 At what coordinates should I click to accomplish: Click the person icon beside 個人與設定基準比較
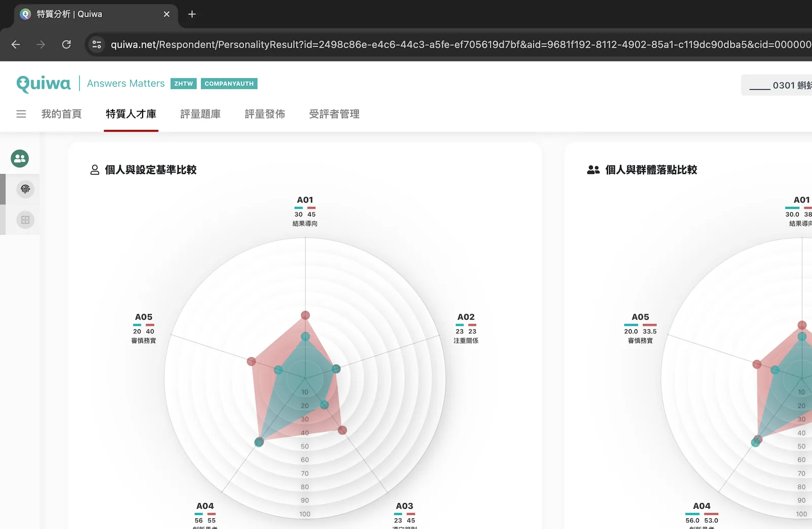[x=94, y=170]
